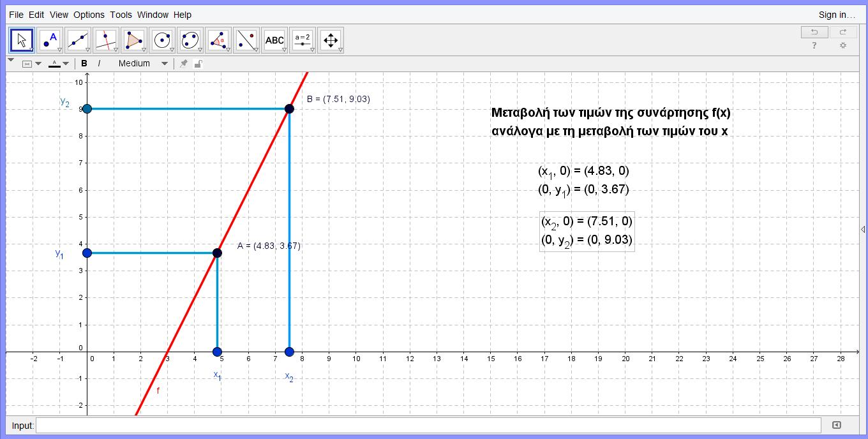The height and width of the screenshot is (439, 868).
Task: Click the Sign in link
Action: [837, 15]
